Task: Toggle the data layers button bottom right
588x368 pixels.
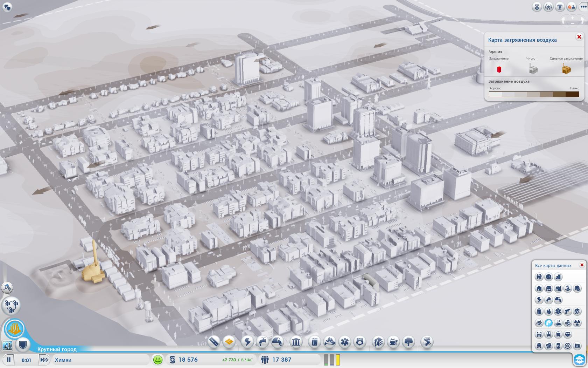Action: [580, 360]
